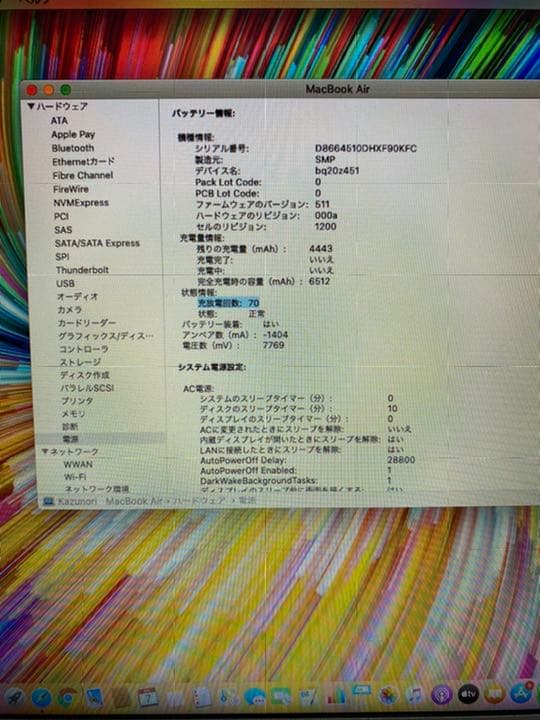This screenshot has width=540, height=720.
Task: Click serial number D8664510DHXF90KFC
Action: [x=366, y=148]
